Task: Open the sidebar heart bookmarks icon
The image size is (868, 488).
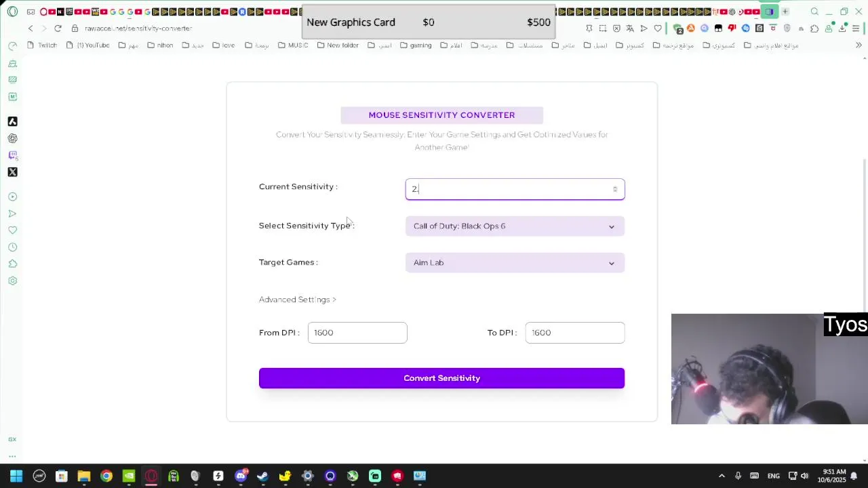Action: 12,230
